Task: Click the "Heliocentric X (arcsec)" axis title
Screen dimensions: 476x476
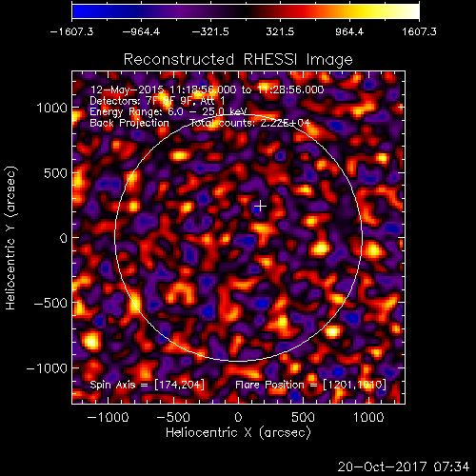Action: pos(238,433)
